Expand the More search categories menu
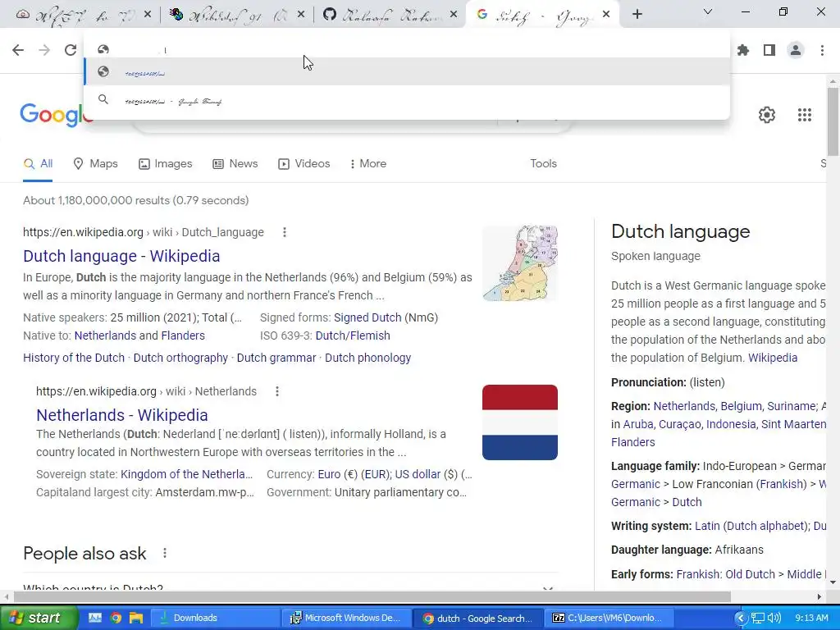 point(368,164)
